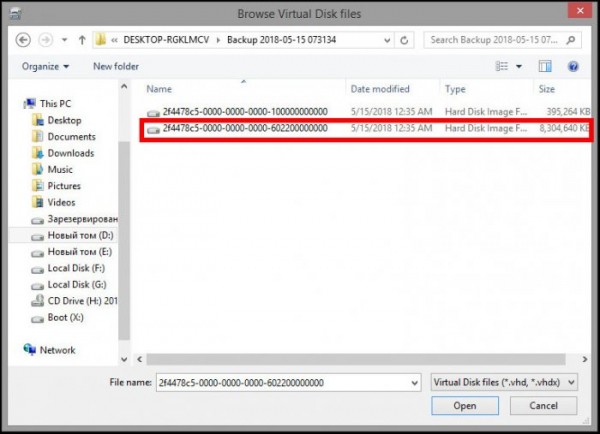Viewport: 600px width, 434px height.
Task: Open Music folder in navigation pane
Action: [x=52, y=170]
